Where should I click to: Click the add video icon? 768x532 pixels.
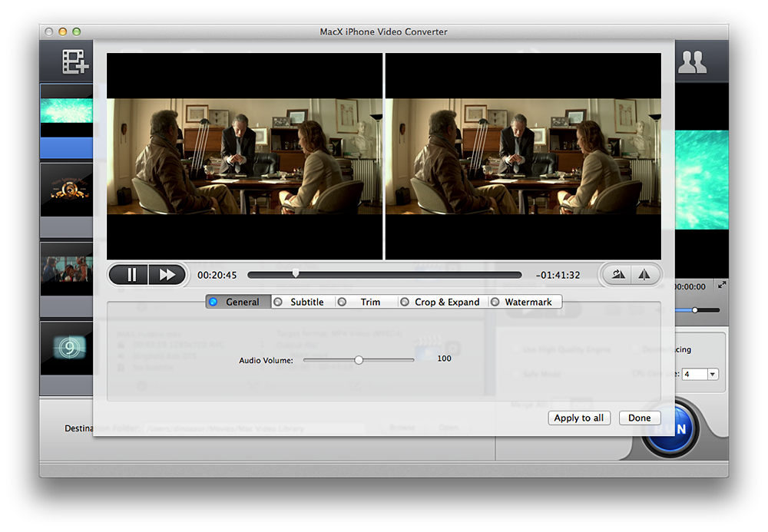pyautogui.click(x=74, y=61)
